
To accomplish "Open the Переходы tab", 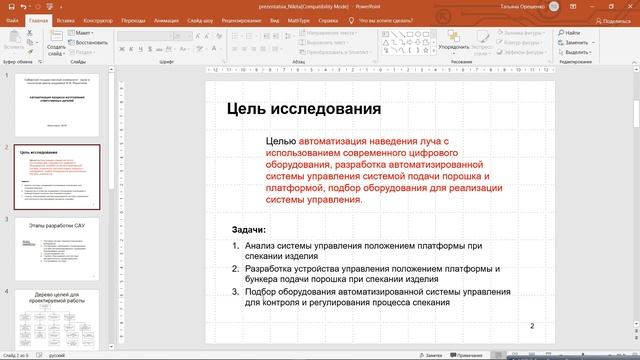I will pos(133,20).
